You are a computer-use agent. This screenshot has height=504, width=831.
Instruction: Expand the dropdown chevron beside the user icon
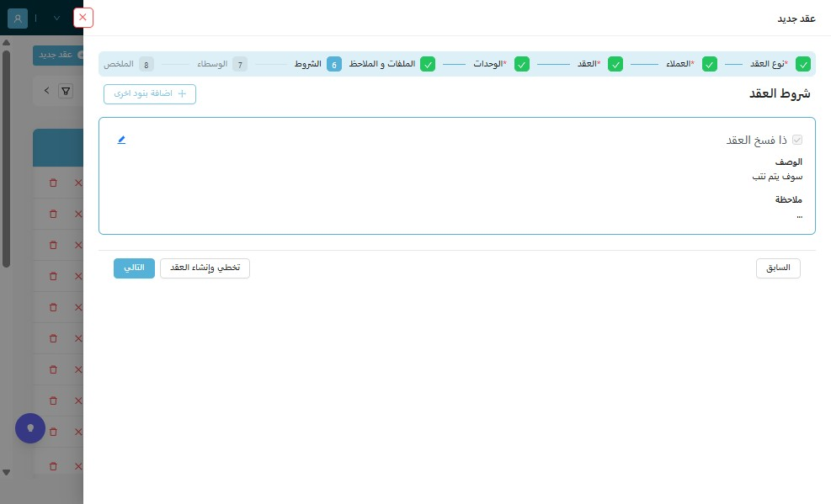click(56, 19)
